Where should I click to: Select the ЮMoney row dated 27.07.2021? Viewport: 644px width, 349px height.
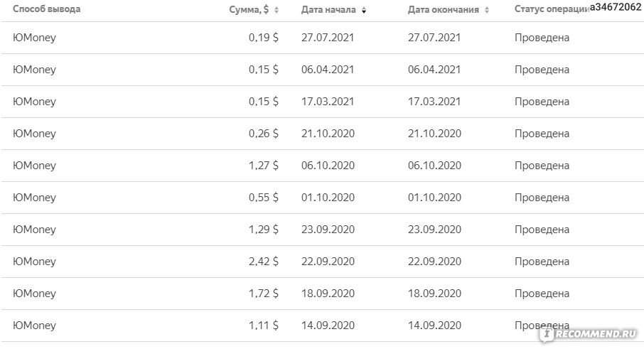point(322,38)
